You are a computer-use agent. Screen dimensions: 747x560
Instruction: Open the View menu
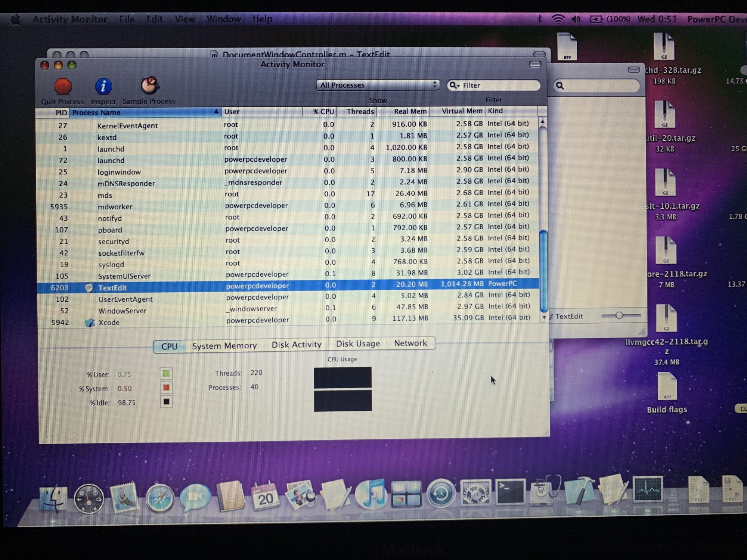tap(185, 19)
